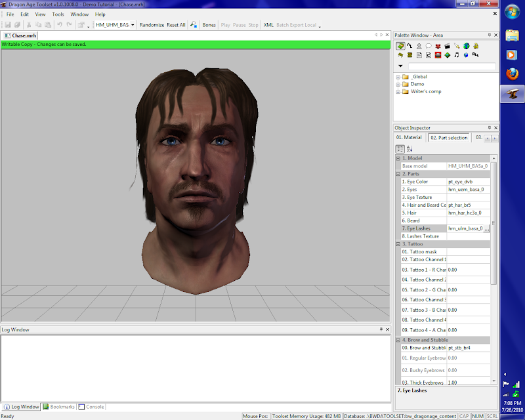This screenshot has width=525, height=420.
Task: Switch to the 01. Material tab
Action: click(409, 138)
